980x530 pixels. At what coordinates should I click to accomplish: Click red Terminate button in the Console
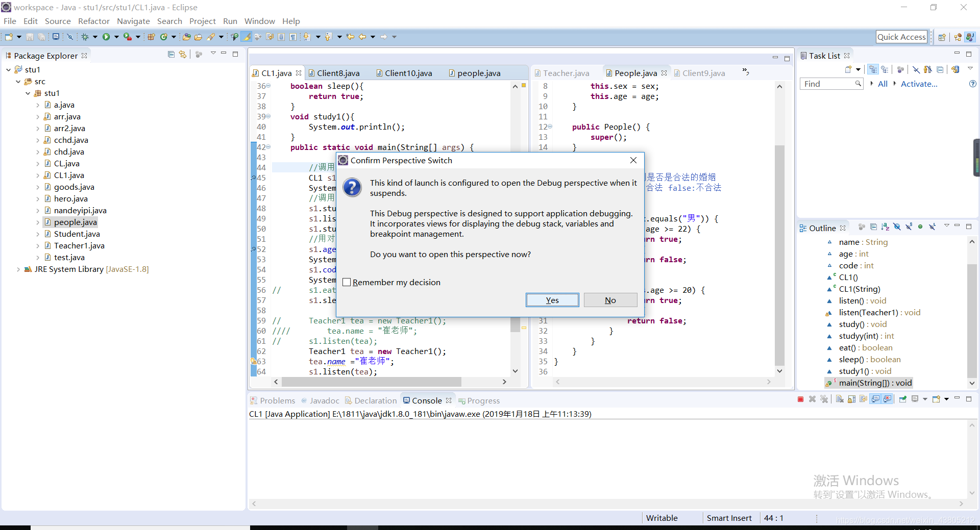click(x=800, y=399)
